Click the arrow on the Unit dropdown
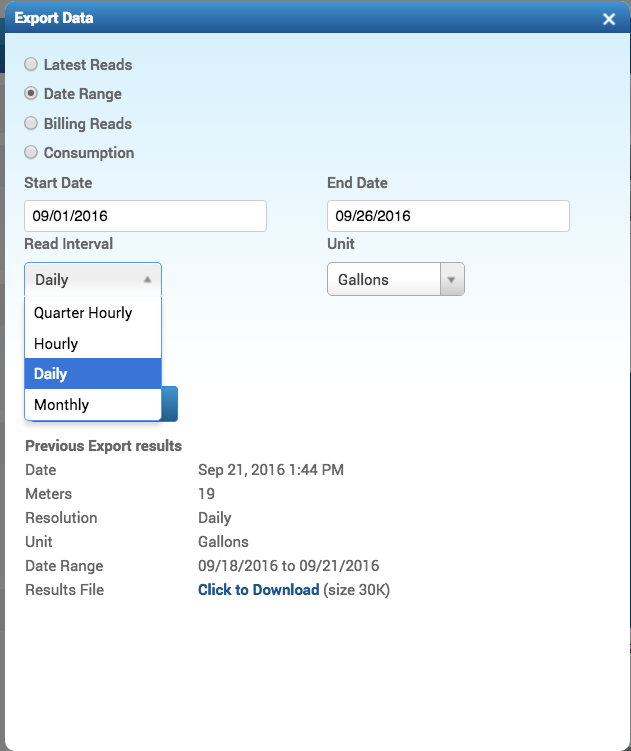 coord(452,280)
